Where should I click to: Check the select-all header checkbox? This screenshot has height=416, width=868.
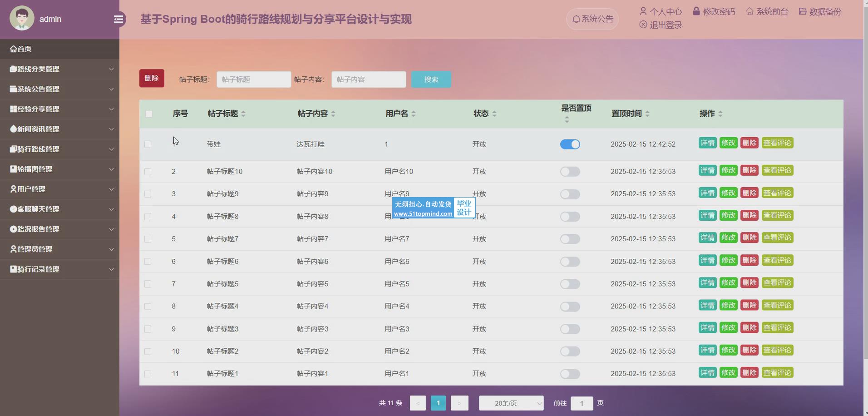(149, 114)
